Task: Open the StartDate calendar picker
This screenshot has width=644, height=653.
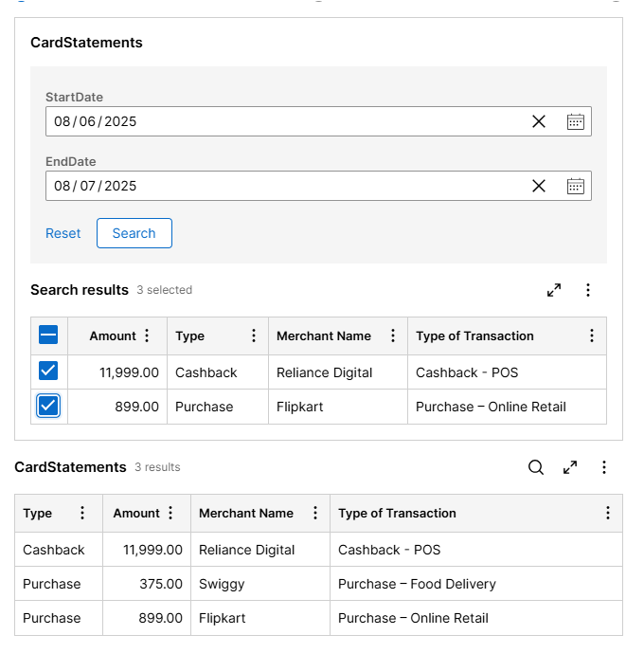Action: point(576,121)
